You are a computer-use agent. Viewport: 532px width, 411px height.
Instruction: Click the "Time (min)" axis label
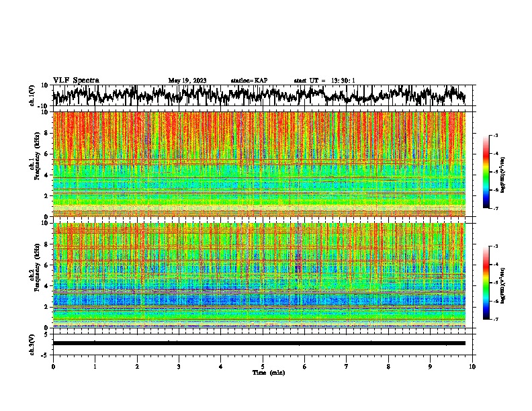269,373
